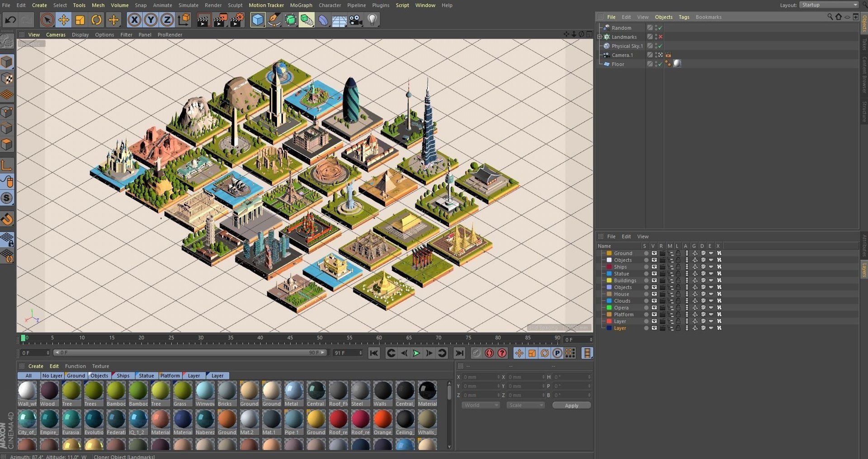This screenshot has width=868, height=459.
Task: Toggle Landmarks enabled red X
Action: [x=660, y=37]
